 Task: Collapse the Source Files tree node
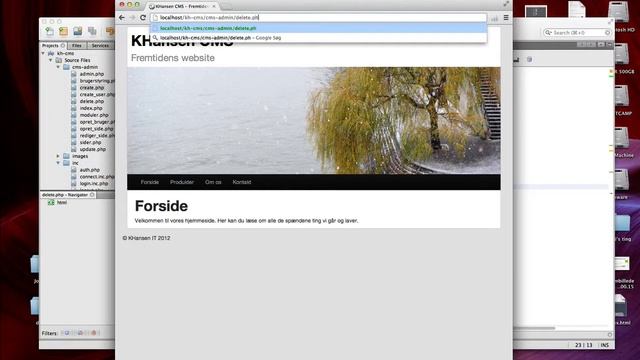click(51, 60)
